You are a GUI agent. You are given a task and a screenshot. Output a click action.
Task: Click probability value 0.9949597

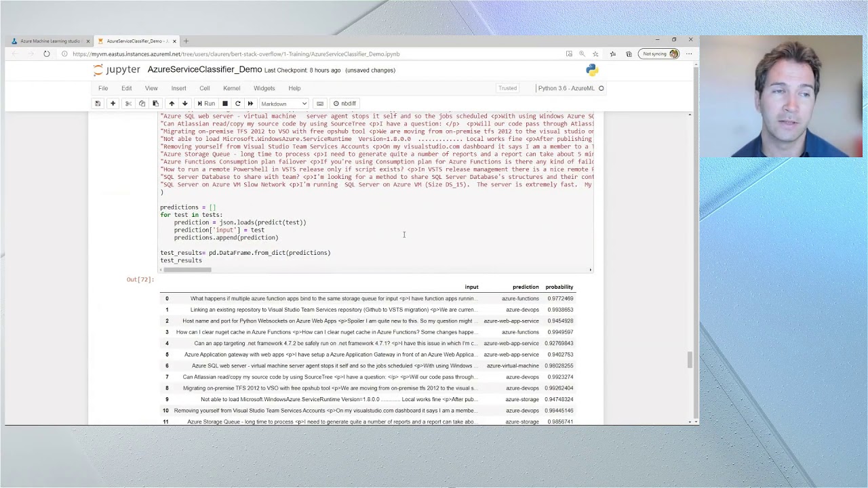pyautogui.click(x=559, y=332)
